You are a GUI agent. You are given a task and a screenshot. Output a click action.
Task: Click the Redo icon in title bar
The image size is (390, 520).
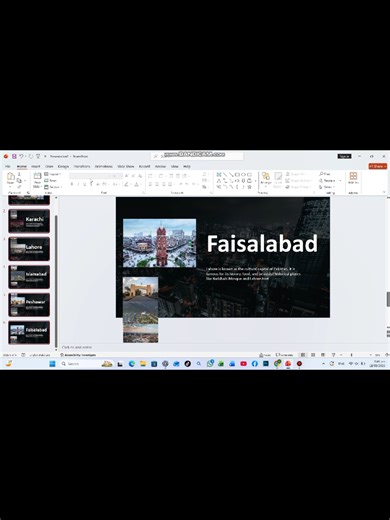pos(31,156)
